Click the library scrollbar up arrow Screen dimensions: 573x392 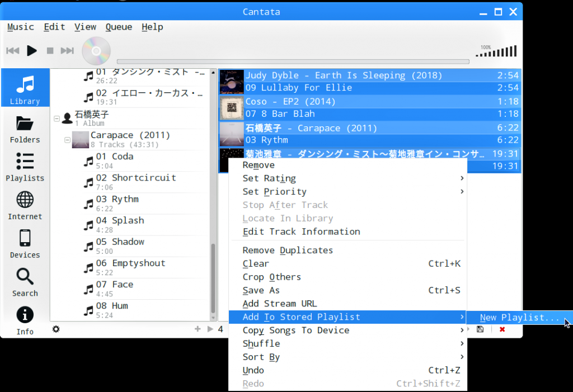click(213, 72)
